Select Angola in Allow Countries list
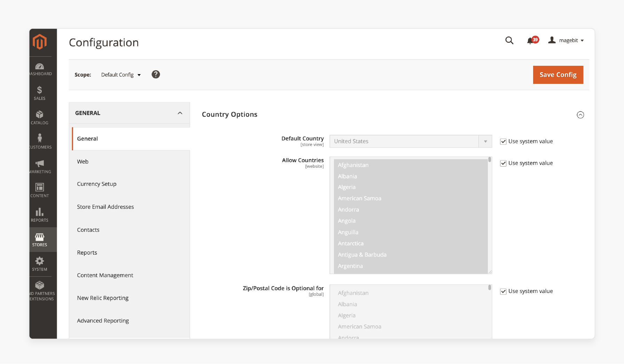This screenshot has width=624, height=364. click(411, 221)
